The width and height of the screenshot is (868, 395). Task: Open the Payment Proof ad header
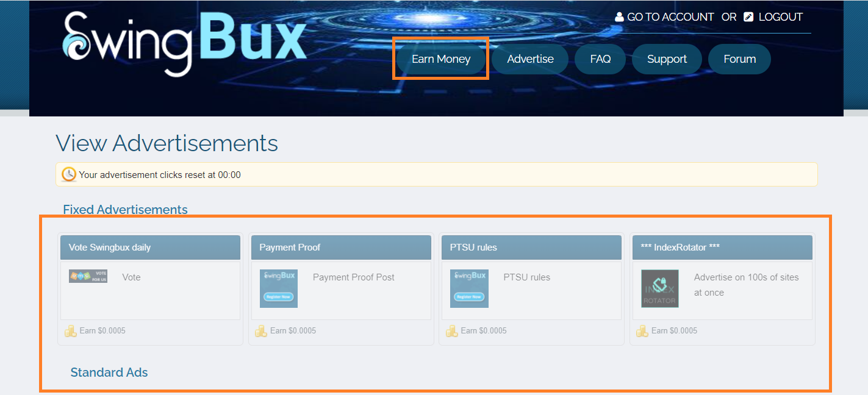[341, 247]
